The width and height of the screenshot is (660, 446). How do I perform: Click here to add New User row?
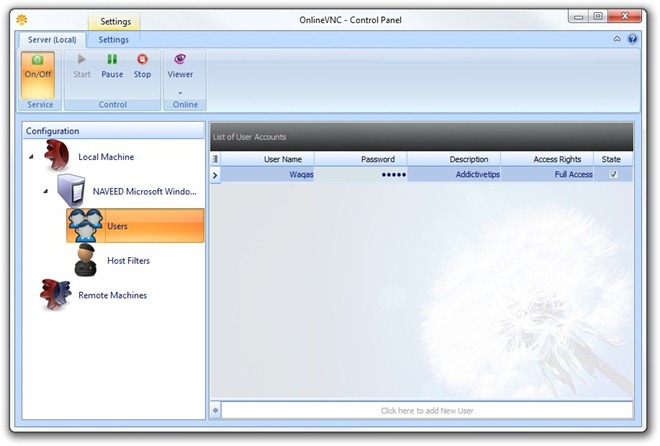coord(427,411)
